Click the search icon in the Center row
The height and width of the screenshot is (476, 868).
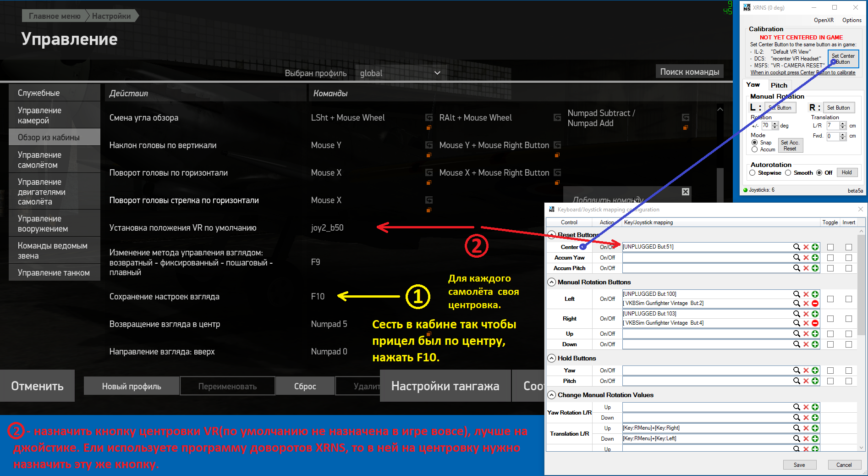[797, 247]
